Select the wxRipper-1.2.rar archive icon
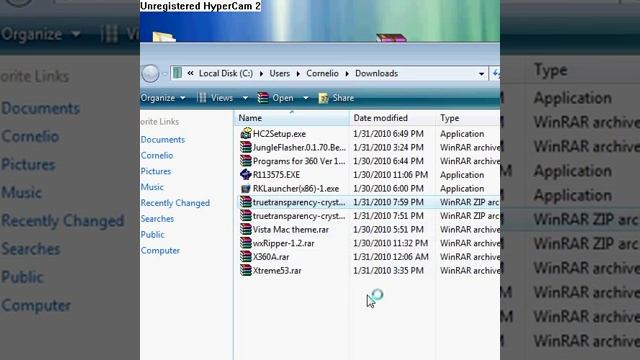 tap(246, 243)
